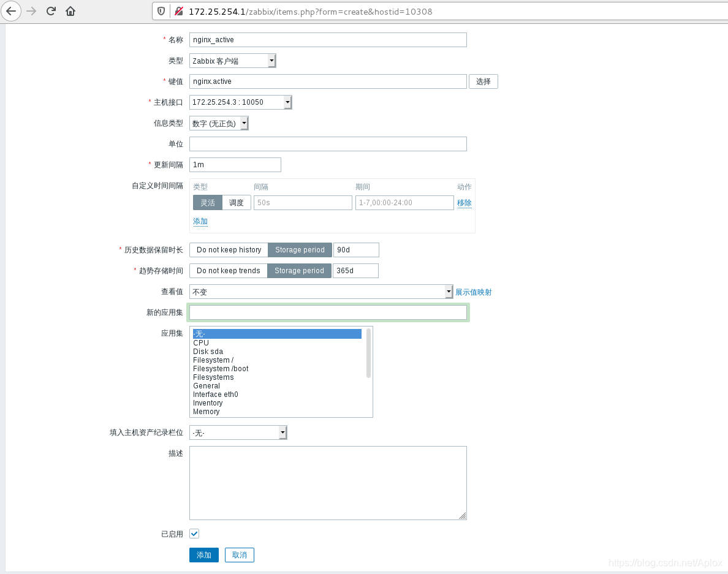The image size is (728, 574).
Task: Edit the trends period field 365d
Action: tap(355, 271)
